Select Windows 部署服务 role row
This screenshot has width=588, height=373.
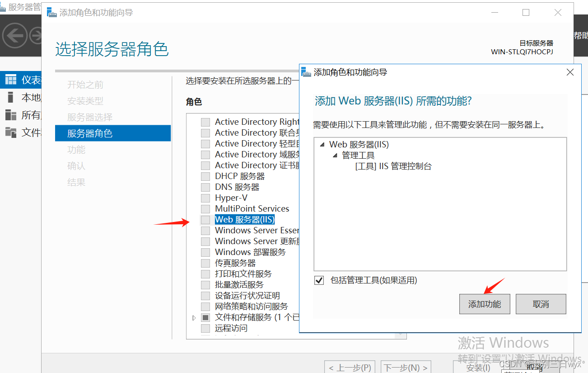[x=250, y=252]
